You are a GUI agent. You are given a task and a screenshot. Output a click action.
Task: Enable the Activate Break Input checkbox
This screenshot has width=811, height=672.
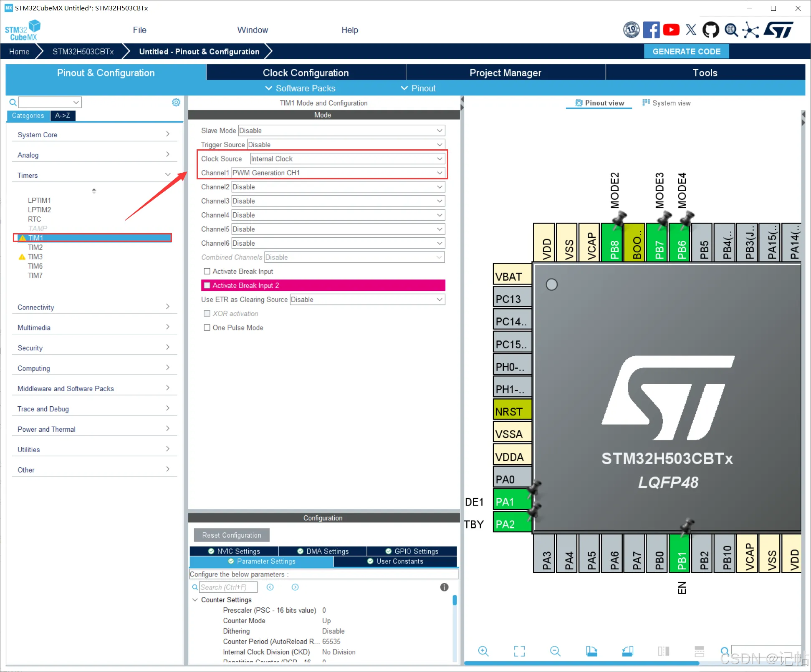pyautogui.click(x=207, y=272)
